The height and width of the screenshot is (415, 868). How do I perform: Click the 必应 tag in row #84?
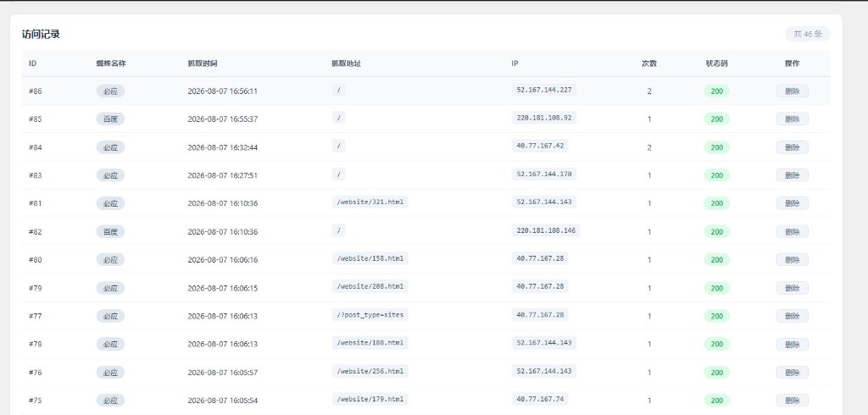tap(110, 147)
